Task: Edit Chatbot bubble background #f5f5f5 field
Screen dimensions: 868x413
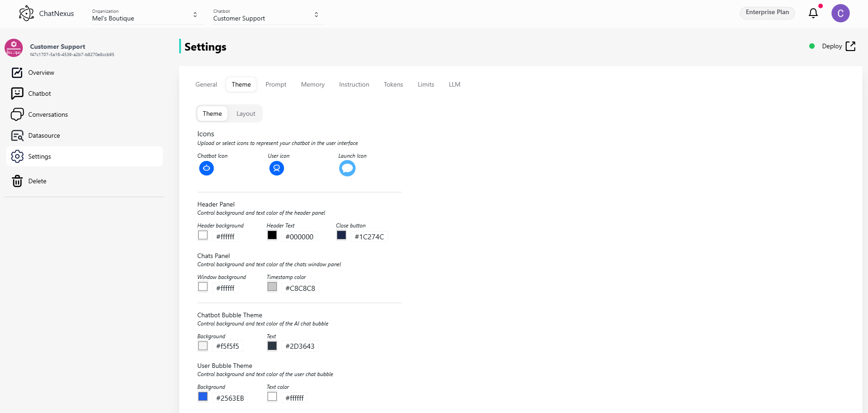Action: (227, 346)
